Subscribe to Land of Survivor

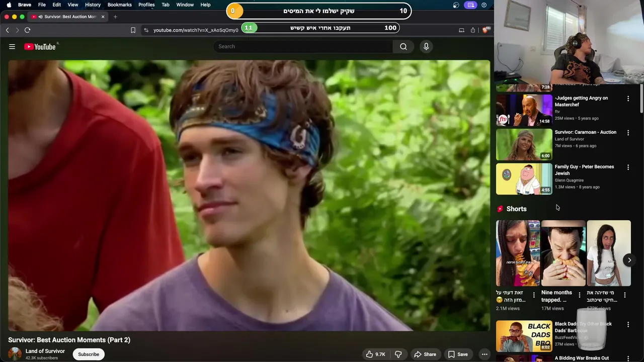point(89,354)
